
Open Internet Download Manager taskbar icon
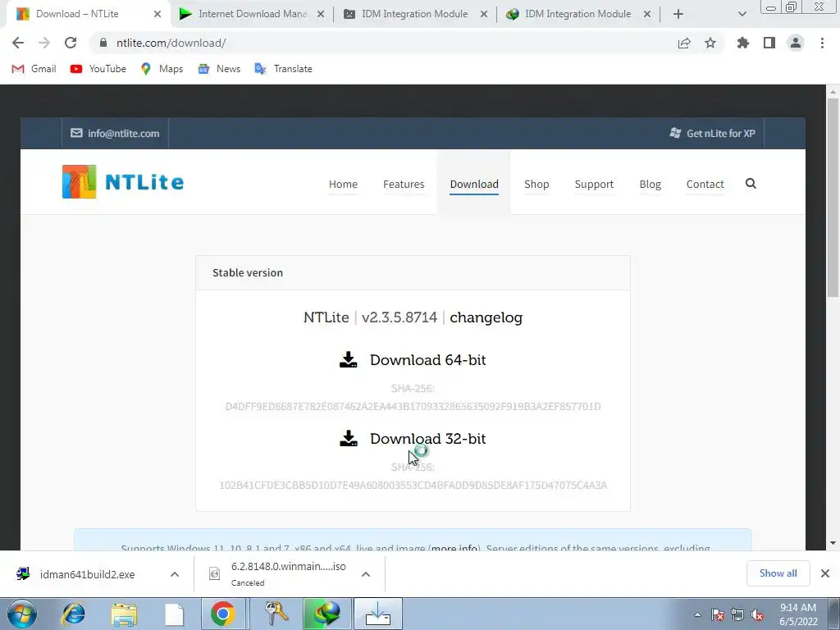(326, 614)
